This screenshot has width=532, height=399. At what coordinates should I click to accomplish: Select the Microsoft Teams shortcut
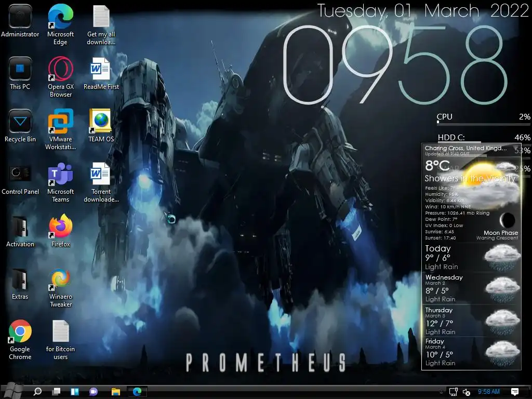[x=60, y=182]
